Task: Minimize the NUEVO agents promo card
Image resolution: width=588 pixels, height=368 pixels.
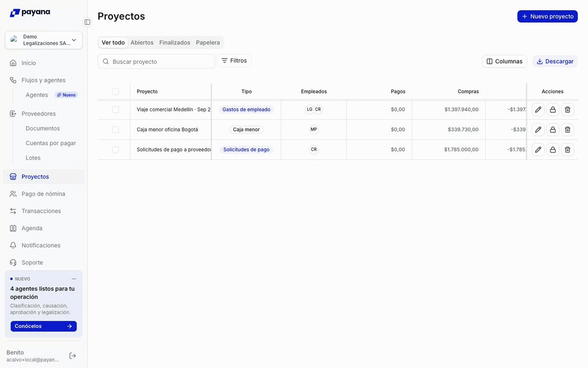Action: (74, 279)
